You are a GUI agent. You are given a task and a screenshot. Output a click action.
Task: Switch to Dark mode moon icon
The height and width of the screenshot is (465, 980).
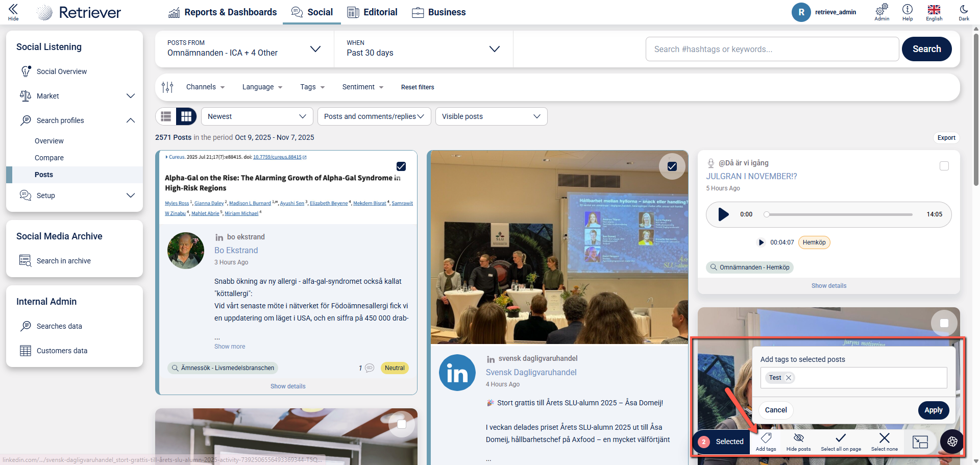click(964, 12)
